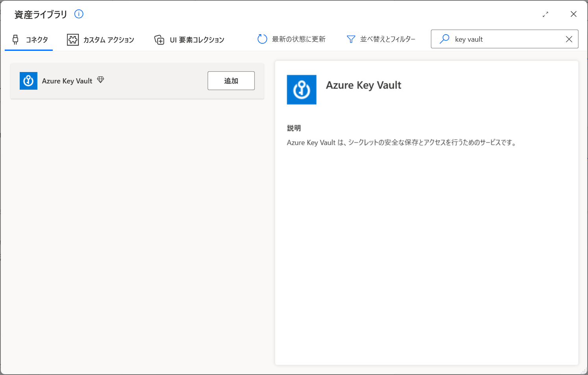Select Azure Key Vault list icon
588x375 pixels.
(28, 81)
